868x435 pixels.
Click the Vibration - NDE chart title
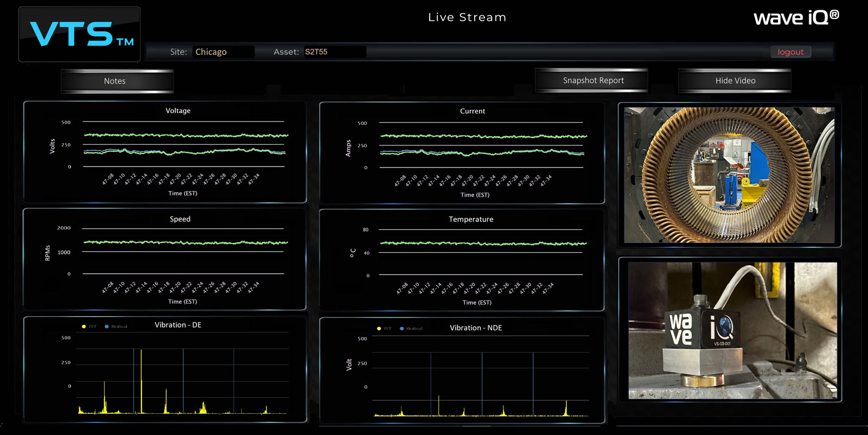click(x=476, y=328)
